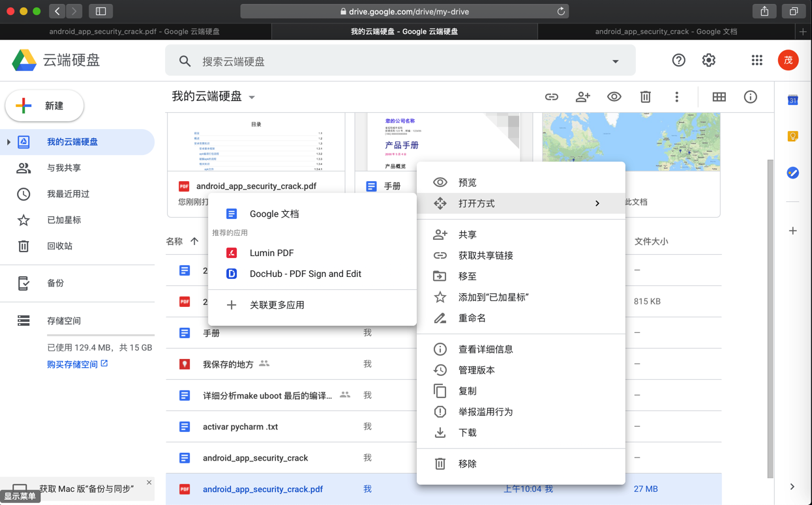Open with DocHub - PDF Sign and Edit
This screenshot has width=812, height=505.
(312, 274)
